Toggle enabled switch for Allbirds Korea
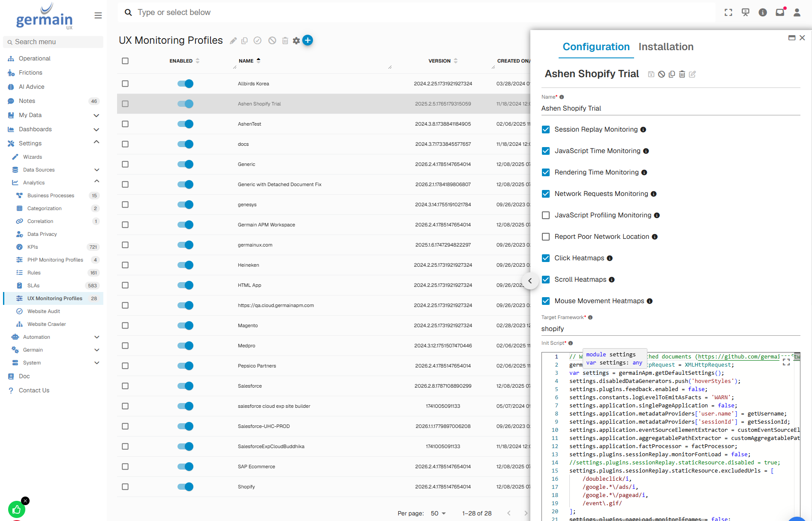Screen dimensions: 812x521 [x=185, y=84]
